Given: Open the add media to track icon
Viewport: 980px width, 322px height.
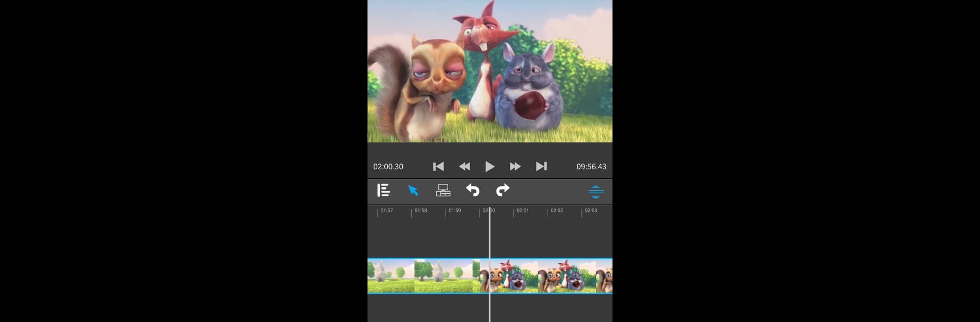Looking at the screenshot, I should point(443,191).
